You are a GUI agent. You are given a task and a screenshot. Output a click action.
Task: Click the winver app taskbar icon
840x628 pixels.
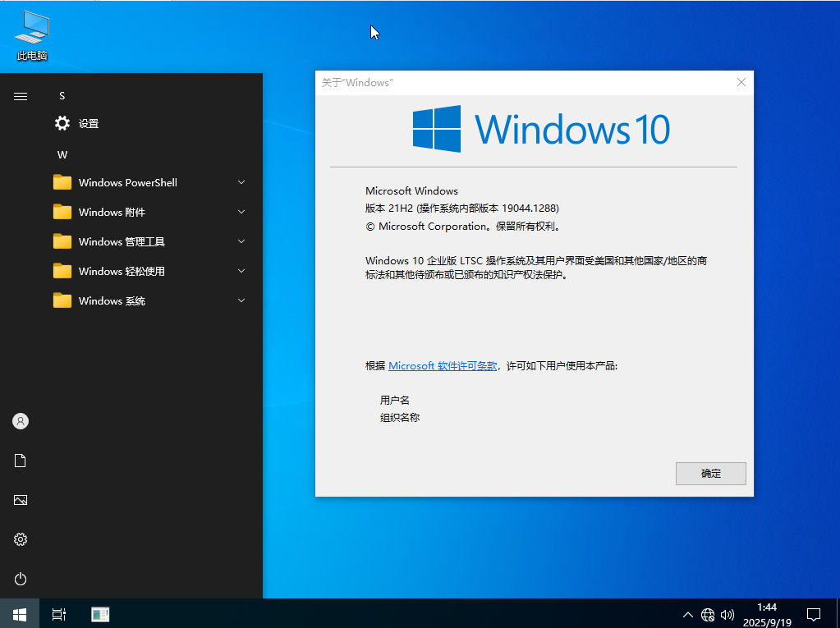[x=100, y=614]
